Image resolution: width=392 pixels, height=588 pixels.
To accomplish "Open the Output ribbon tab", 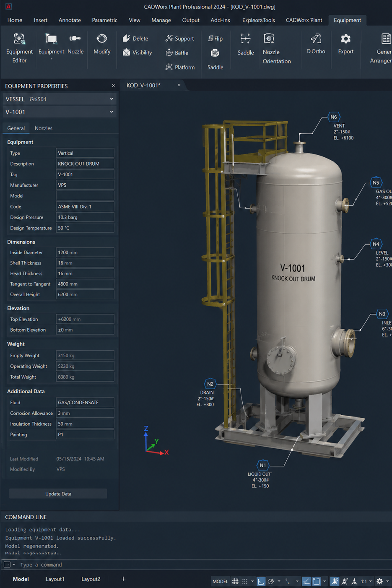I will pyautogui.click(x=191, y=20).
